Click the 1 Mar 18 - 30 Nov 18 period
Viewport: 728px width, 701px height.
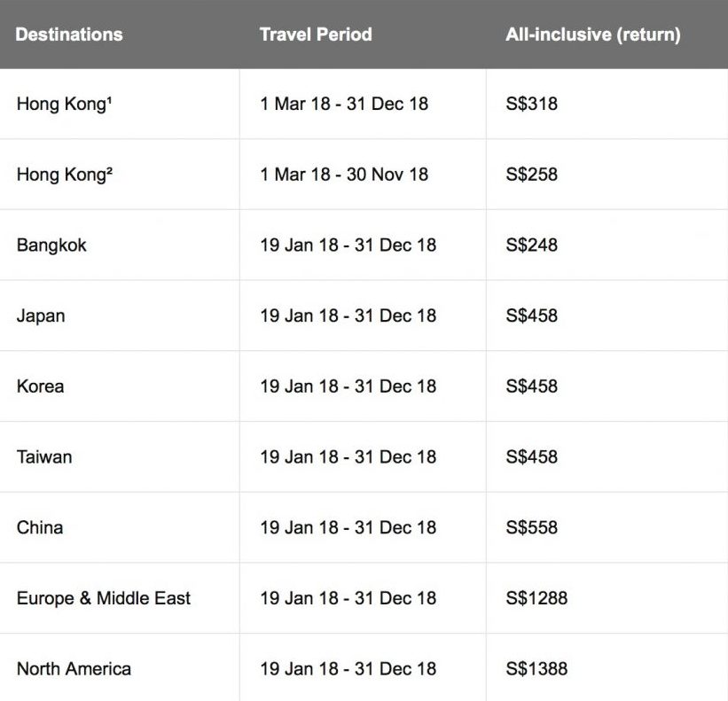click(344, 175)
